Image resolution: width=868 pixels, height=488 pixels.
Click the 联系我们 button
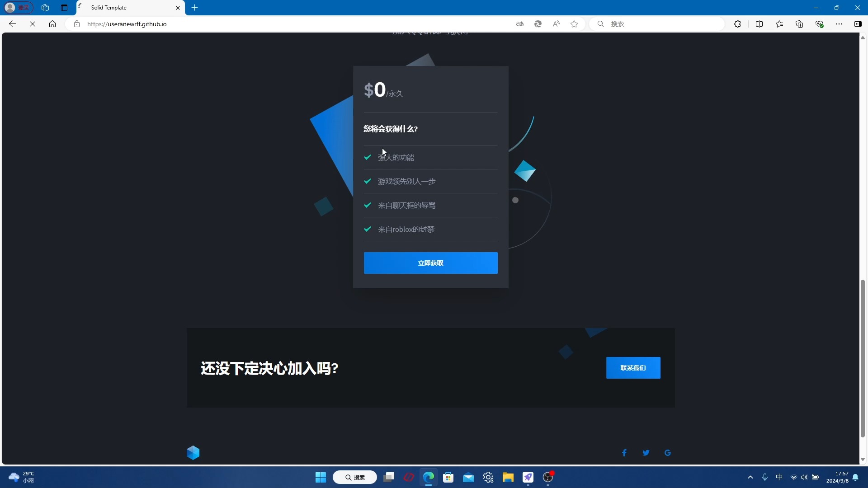(x=633, y=368)
